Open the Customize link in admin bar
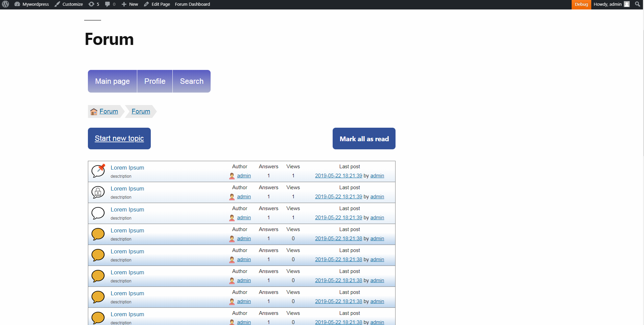644x325 pixels. pyautogui.click(x=69, y=4)
